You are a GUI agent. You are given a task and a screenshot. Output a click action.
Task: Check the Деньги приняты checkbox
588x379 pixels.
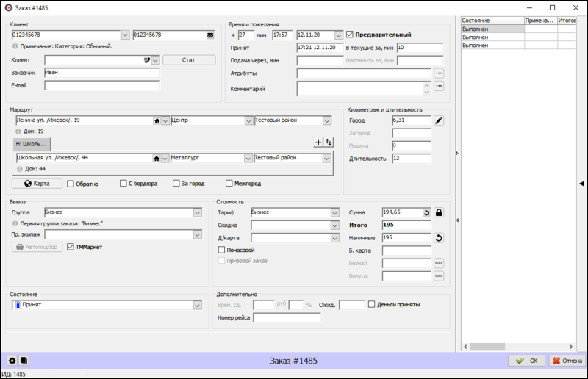pos(372,304)
